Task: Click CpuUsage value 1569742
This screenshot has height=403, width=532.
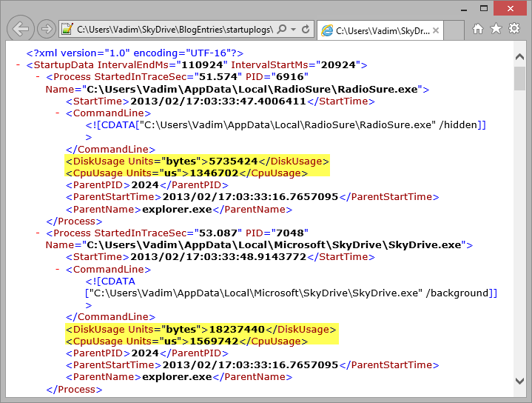Action: coord(214,342)
